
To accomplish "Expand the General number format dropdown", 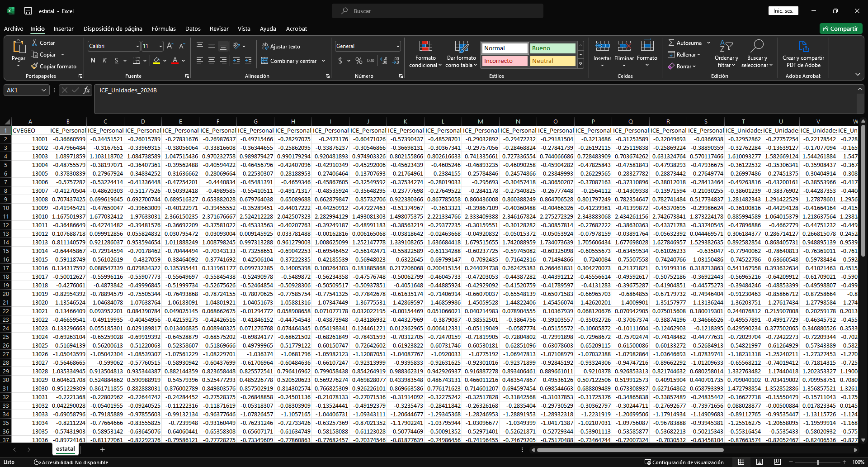I will tap(398, 46).
